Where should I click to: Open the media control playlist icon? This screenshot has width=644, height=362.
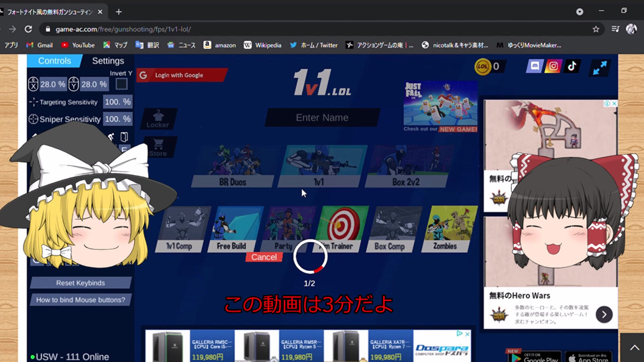point(615,29)
